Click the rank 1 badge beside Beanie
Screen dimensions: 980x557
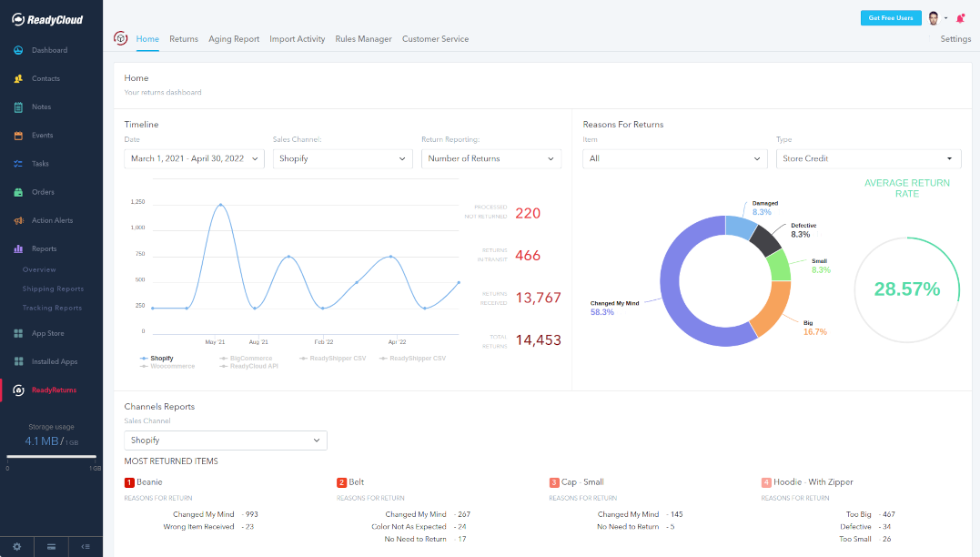(x=129, y=482)
